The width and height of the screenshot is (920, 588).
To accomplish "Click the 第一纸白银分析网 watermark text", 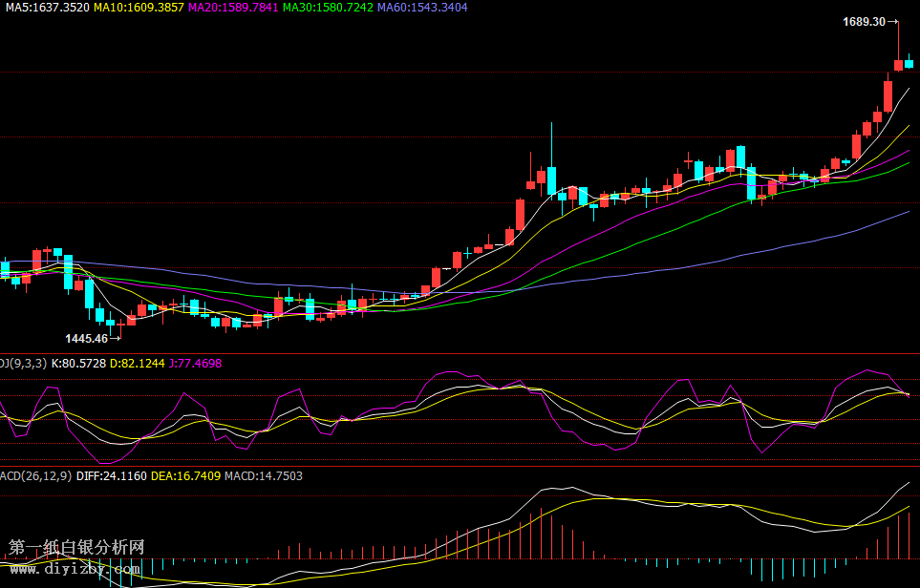I will point(76,548).
